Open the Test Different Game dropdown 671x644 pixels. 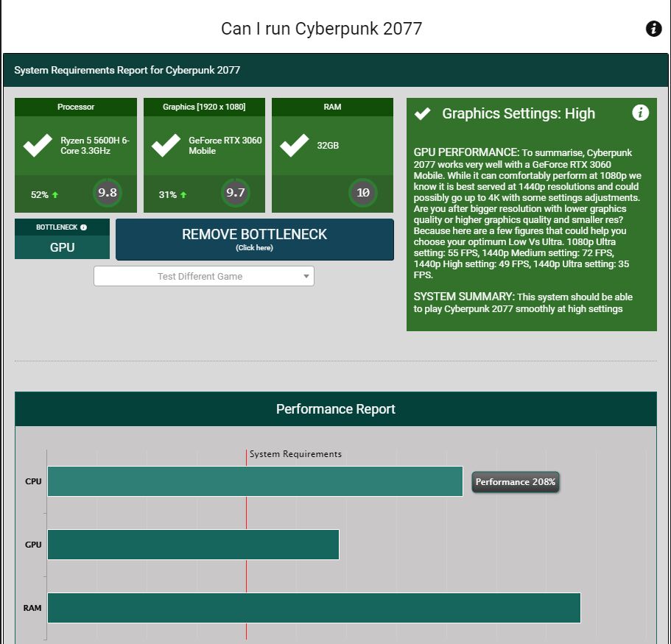[x=204, y=276]
